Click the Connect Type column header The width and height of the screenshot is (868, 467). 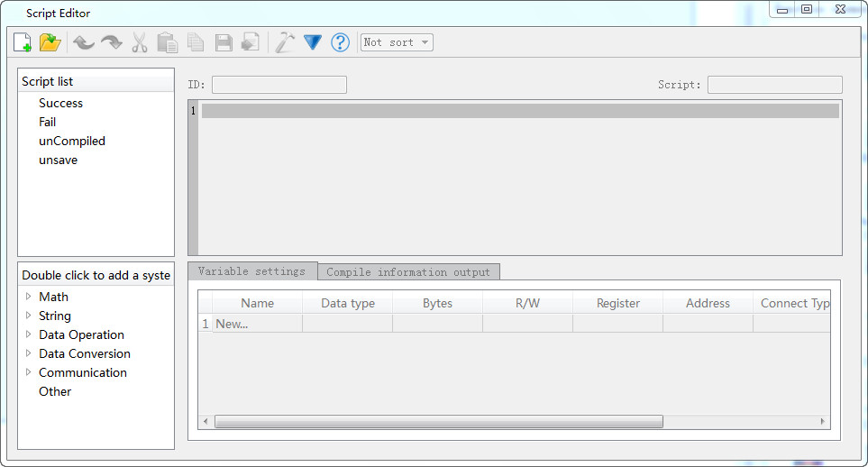click(x=792, y=303)
